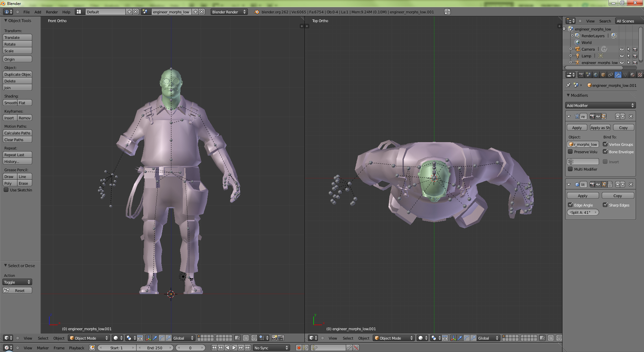Image resolution: width=644 pixels, height=352 pixels.
Task: Open the Material properties sphere icon
Action: 633,75
